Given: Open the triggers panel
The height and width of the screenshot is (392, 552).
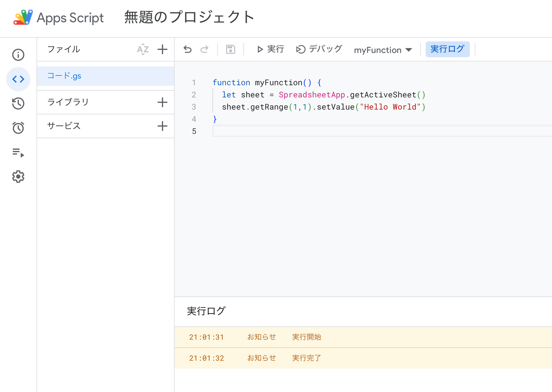Looking at the screenshot, I should [x=18, y=128].
